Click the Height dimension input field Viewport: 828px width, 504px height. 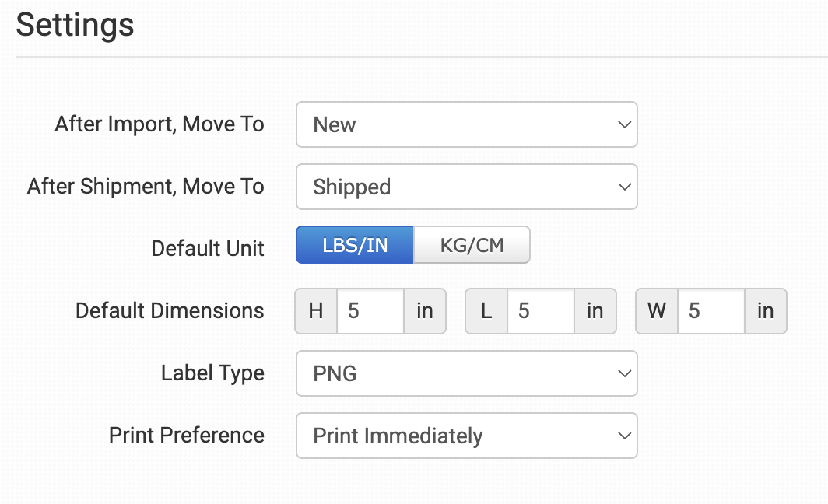pos(370,311)
